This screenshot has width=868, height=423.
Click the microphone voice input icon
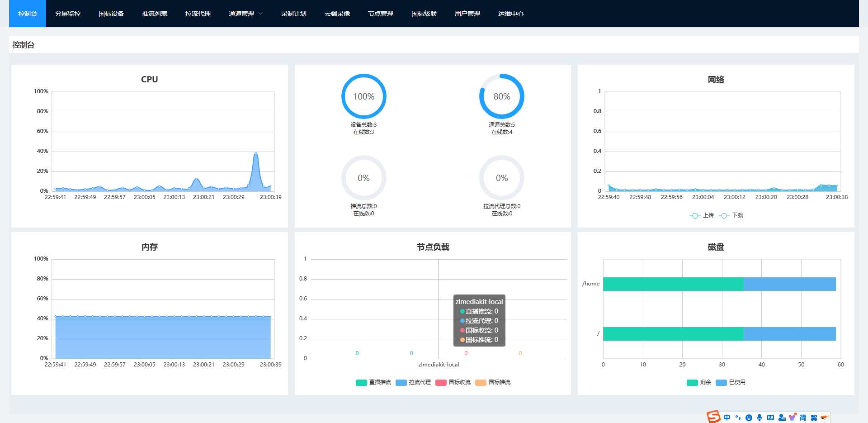(x=759, y=418)
